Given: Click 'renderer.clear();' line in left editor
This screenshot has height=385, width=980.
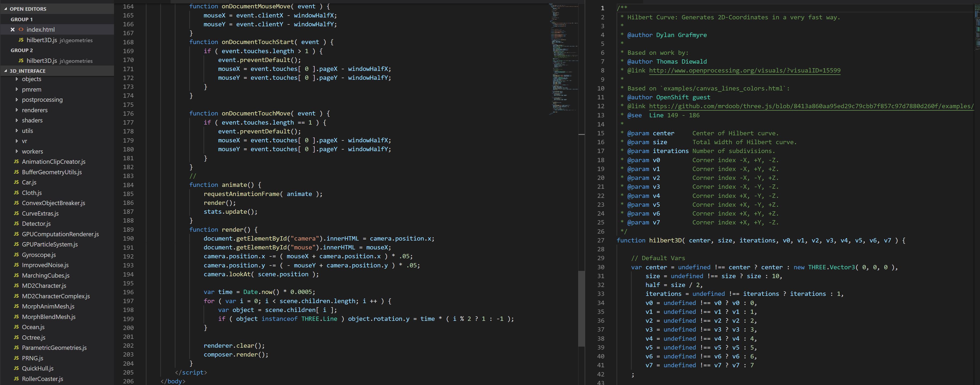Looking at the screenshot, I should click(x=234, y=346).
